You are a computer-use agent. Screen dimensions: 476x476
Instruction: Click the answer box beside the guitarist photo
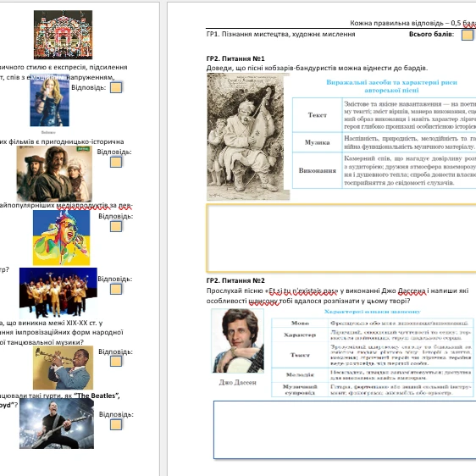[116, 424]
